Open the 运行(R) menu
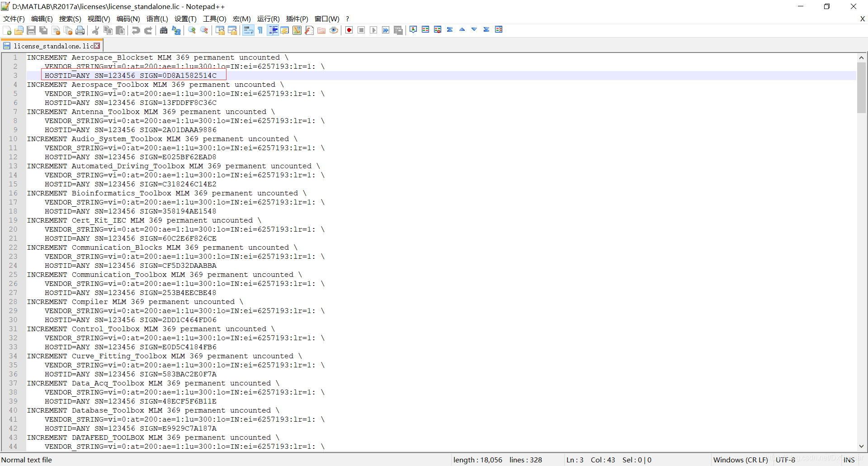 (269, 19)
